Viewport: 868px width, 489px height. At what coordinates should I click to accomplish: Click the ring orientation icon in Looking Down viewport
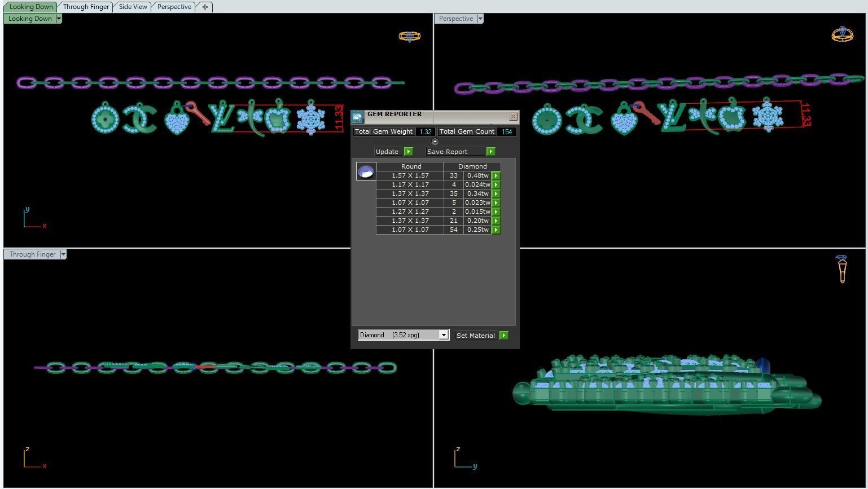tap(410, 37)
